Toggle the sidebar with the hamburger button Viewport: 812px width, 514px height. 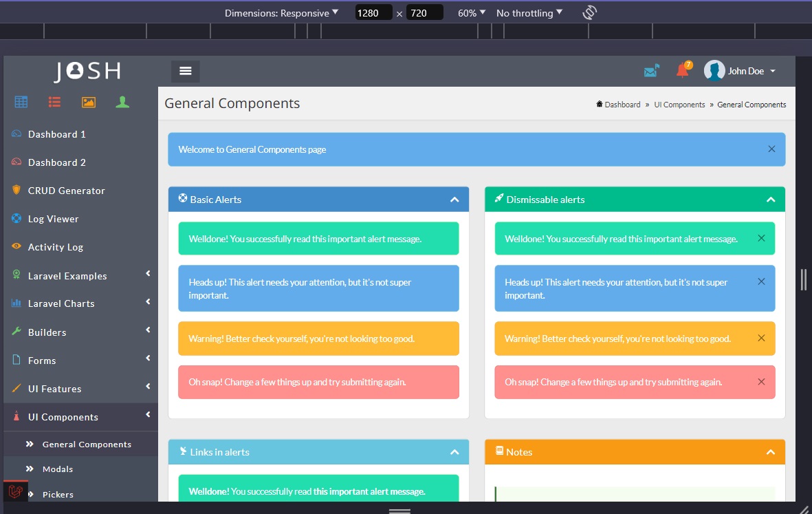tap(185, 70)
